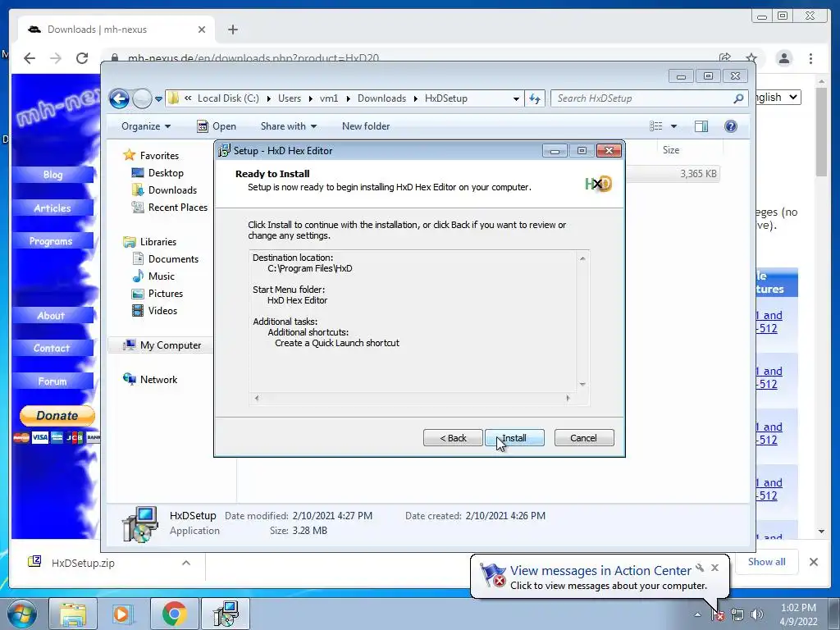This screenshot has width=840, height=630.
Task: Cancel the HxD Hex Editor setup
Action: (583, 438)
